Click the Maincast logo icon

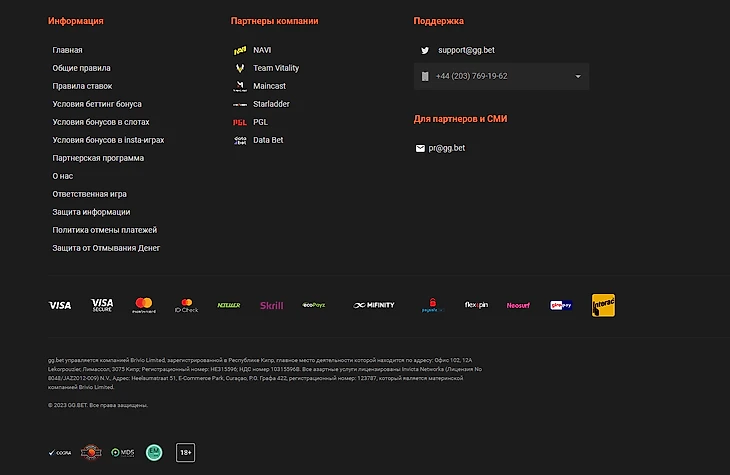(240, 86)
